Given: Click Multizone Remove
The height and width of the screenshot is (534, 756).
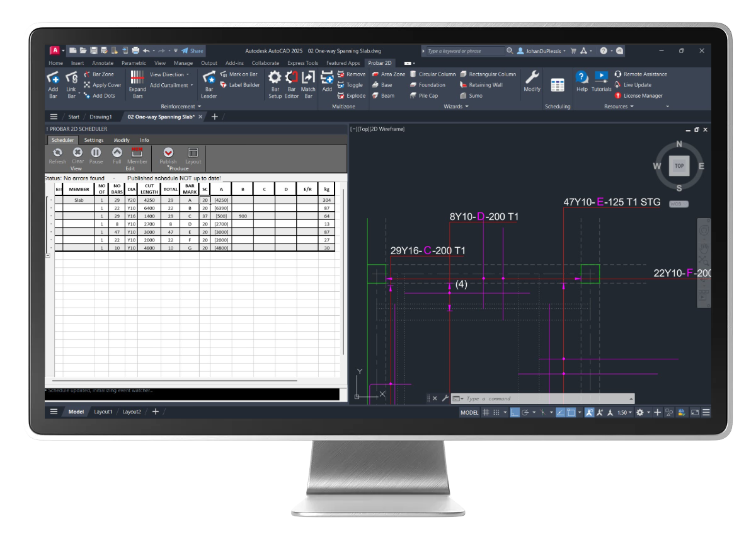Looking at the screenshot, I should 351,74.
